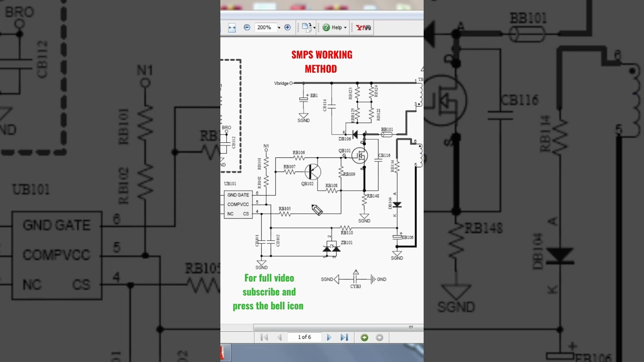Click the 'UB101' IC label

[x=230, y=184]
